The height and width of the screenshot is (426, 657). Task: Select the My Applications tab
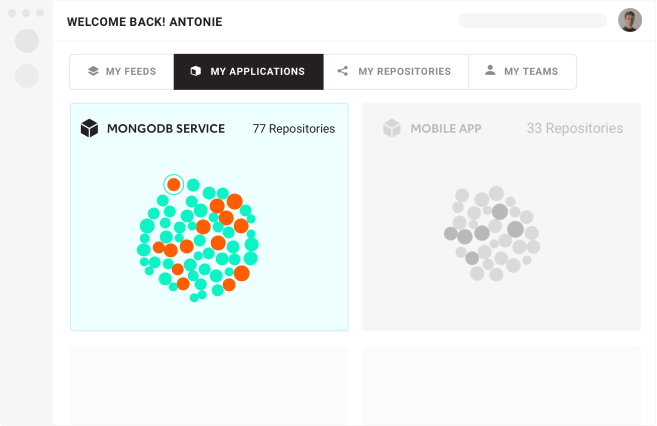pos(248,72)
